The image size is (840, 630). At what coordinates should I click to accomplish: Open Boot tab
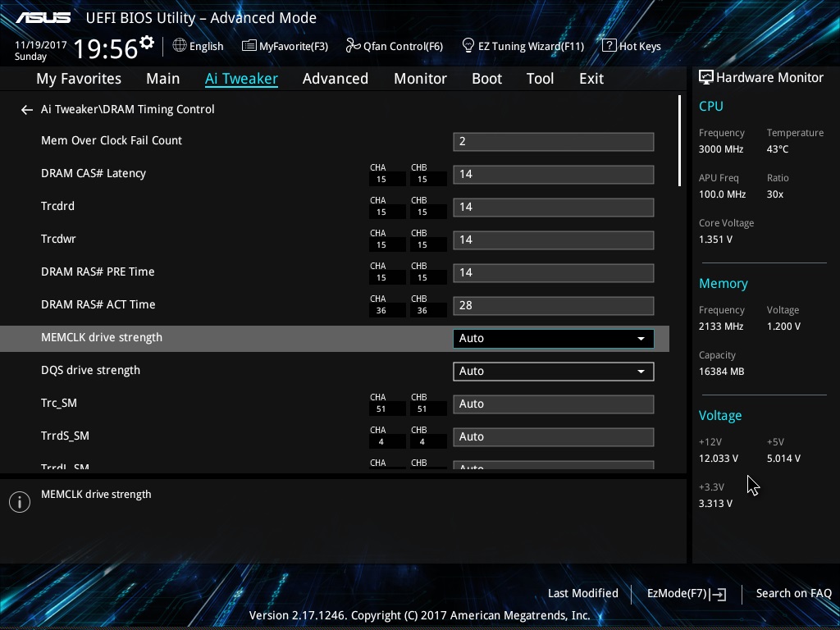[487, 79]
